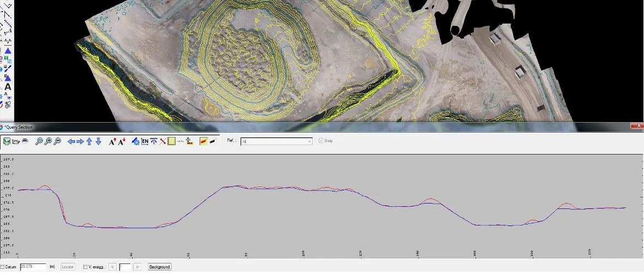Click the large A text tool in left toolbar

8,87
